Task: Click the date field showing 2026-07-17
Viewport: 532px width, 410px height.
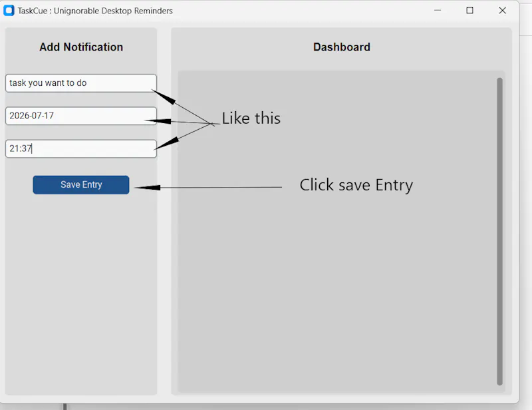Action: pyautogui.click(x=81, y=116)
